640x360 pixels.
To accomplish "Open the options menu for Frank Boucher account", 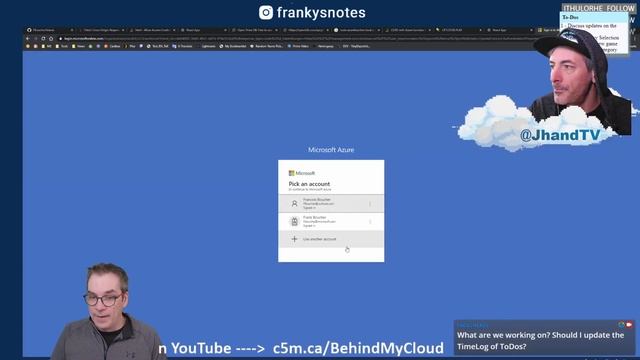I will click(x=370, y=222).
